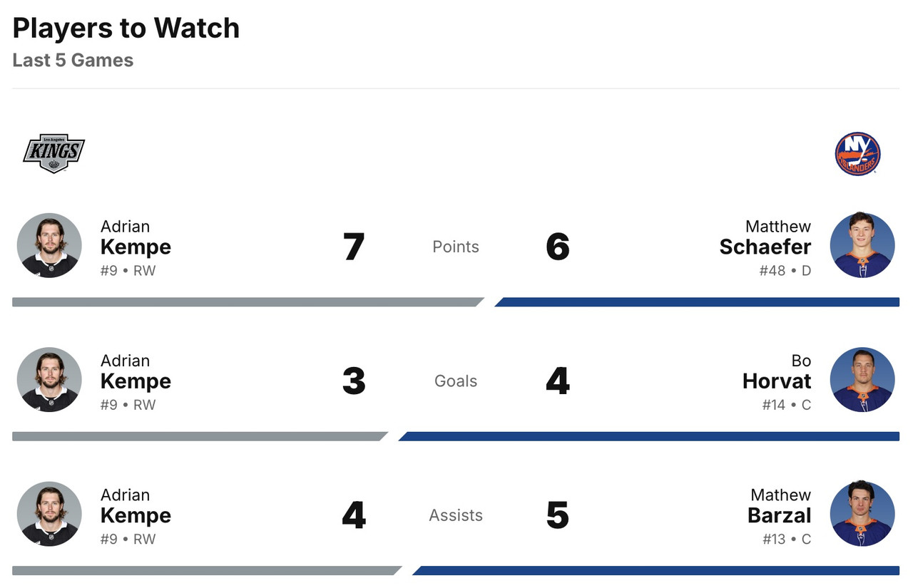
Task: Click the Last 5 Games subtitle
Action: 73,60
